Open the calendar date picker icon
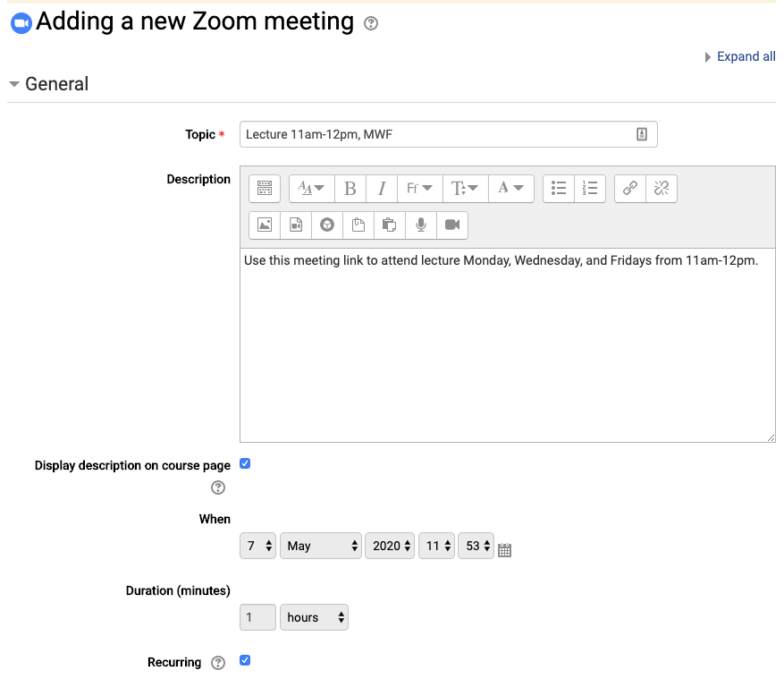Screen dimensions: 784x687 coord(504,549)
